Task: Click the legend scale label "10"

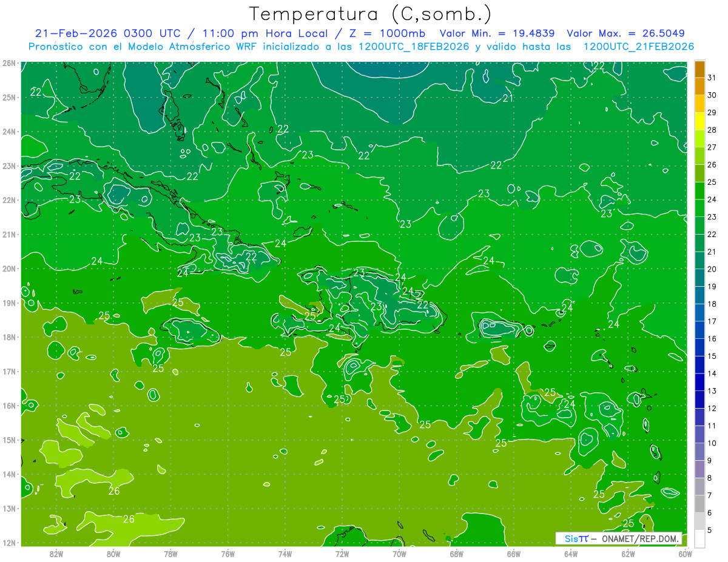Action: pos(712,443)
